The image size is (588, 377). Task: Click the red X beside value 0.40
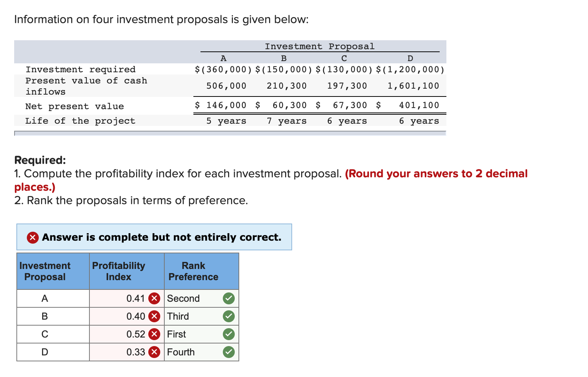point(153,316)
